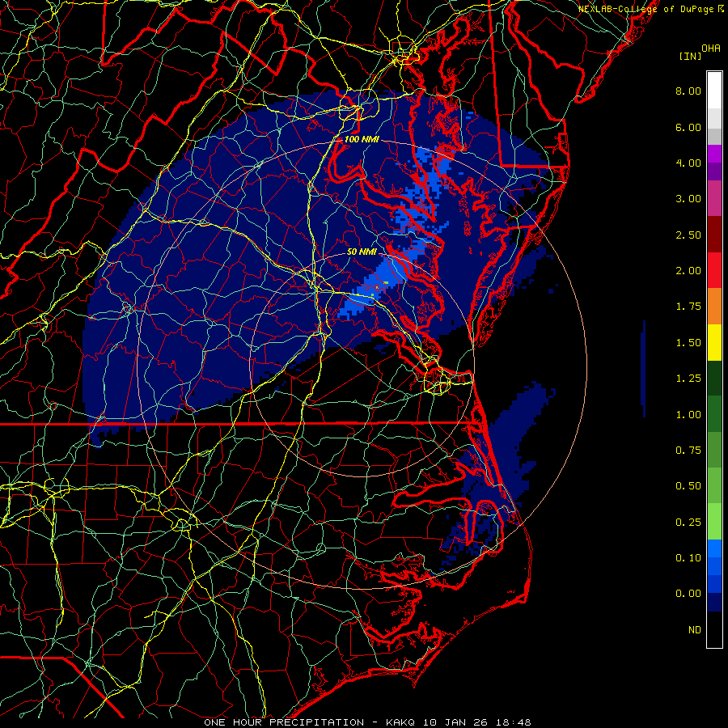Viewport: 728px width, 728px height.
Task: Click the 3.00 legend value
Action: [688, 199]
